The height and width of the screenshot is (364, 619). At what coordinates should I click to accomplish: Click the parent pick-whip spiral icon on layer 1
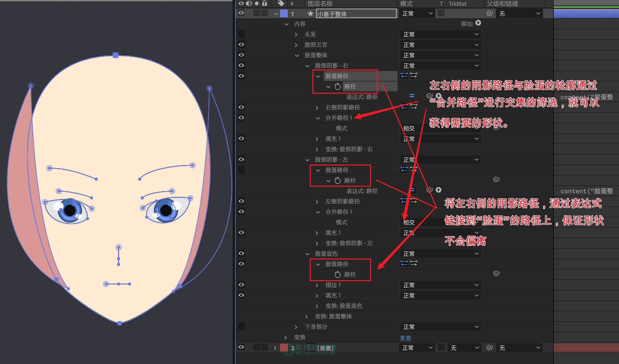pos(489,13)
